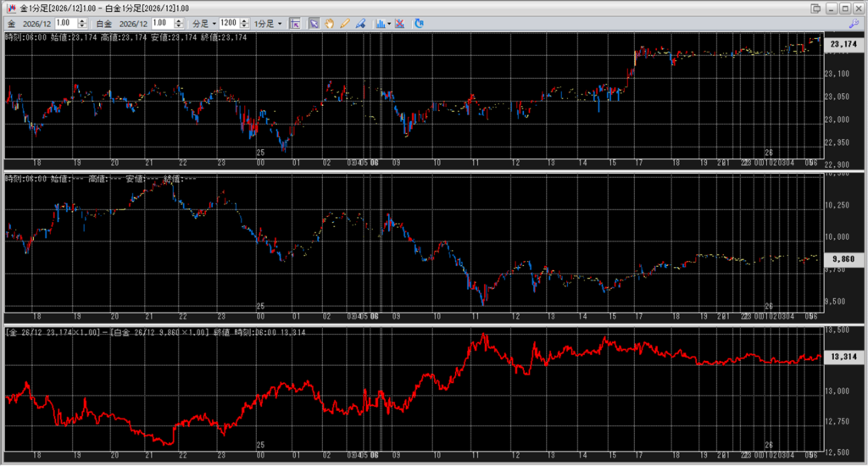Screen dimensions: 868x466
Task: Open the 分足 chart type dropdown
Action: [x=203, y=24]
